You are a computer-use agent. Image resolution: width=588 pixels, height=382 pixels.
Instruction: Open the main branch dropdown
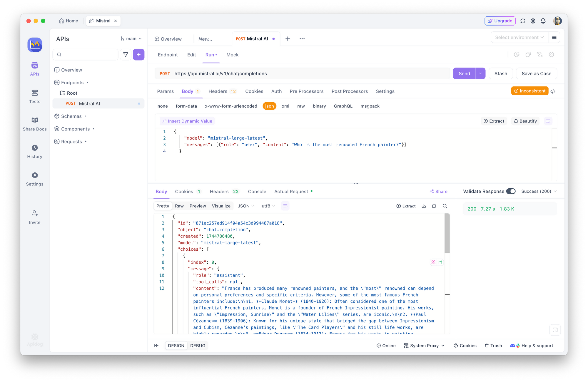pyautogui.click(x=131, y=38)
